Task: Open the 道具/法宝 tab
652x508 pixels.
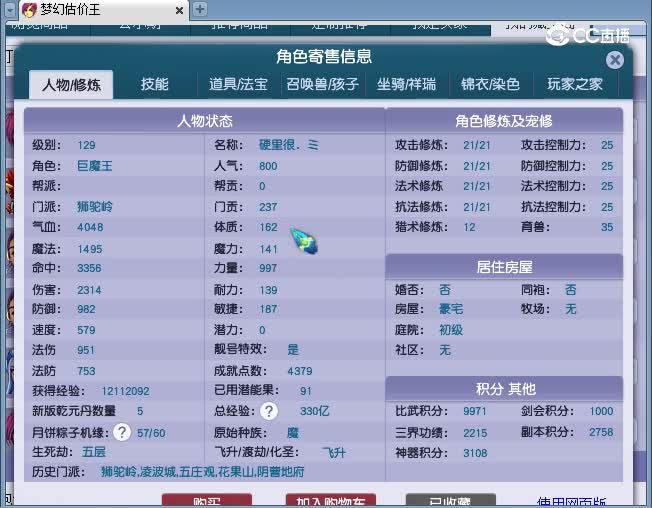Action: [x=238, y=84]
